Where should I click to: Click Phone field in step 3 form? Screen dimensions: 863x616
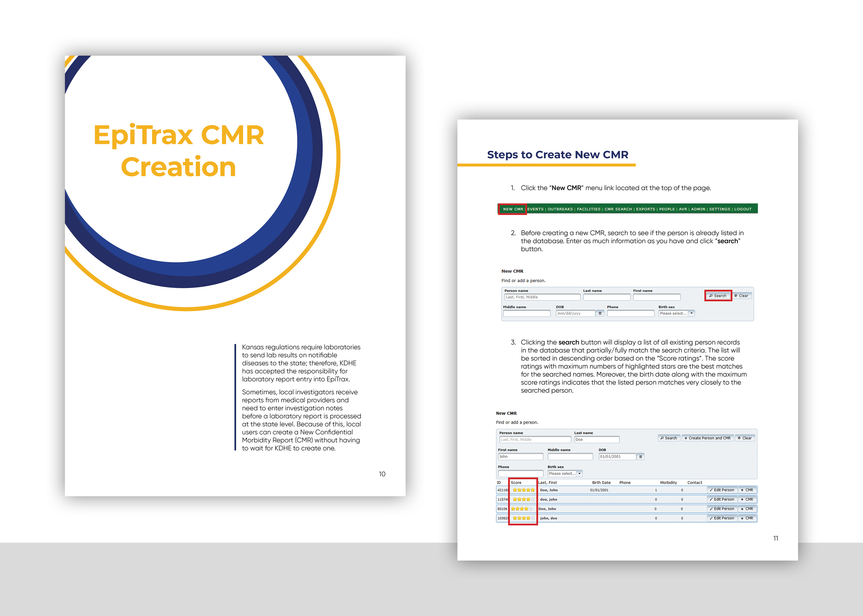tap(520, 474)
